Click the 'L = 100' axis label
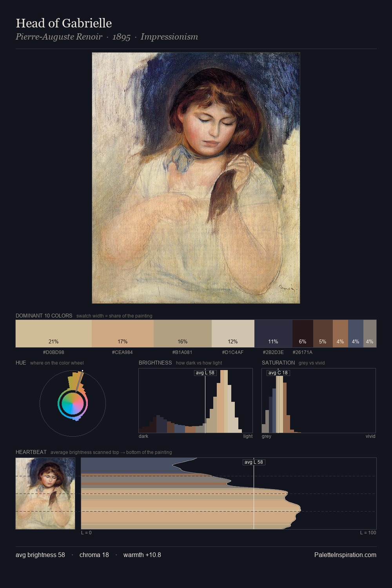 pyautogui.click(x=368, y=533)
